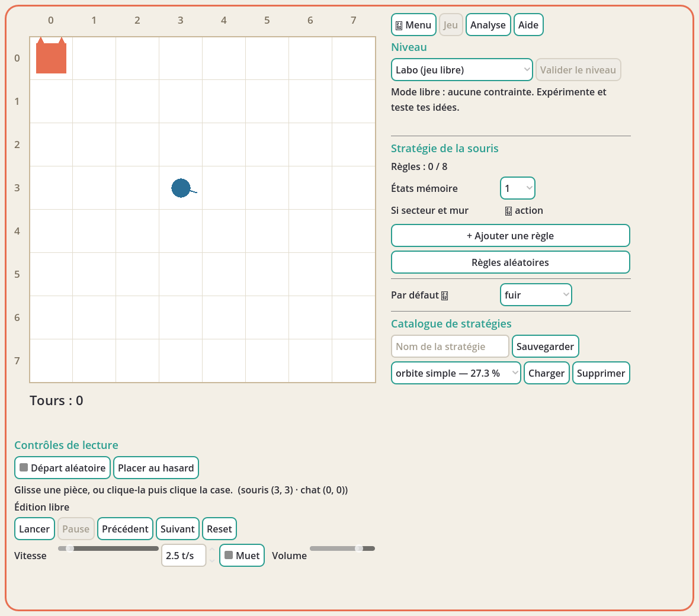Viewport: 699px width, 616px height.
Task: Click Sauvegarder to save the strategy
Action: click(x=545, y=346)
